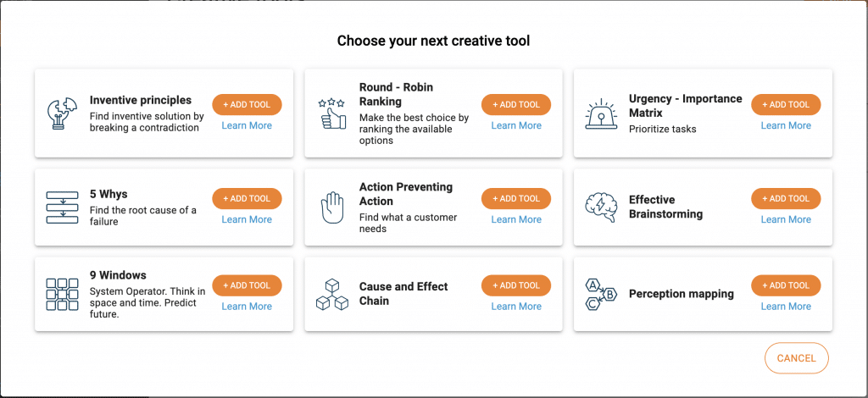Open Learn More for Action Preventing Action
The image size is (868, 398).
[x=516, y=219]
